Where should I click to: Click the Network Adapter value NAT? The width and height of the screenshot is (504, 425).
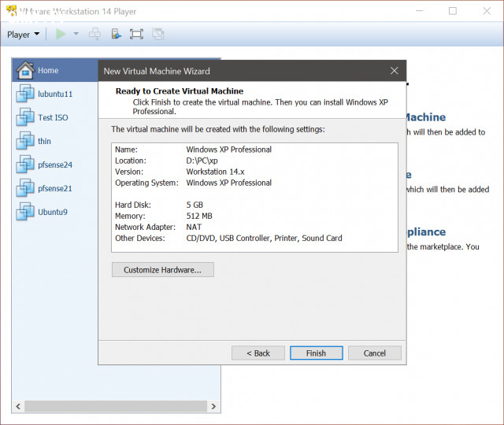click(194, 227)
